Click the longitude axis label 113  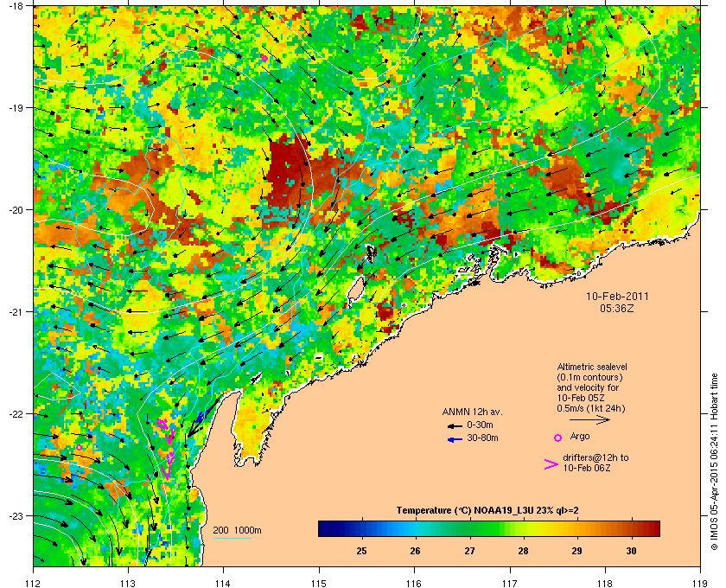tap(128, 582)
